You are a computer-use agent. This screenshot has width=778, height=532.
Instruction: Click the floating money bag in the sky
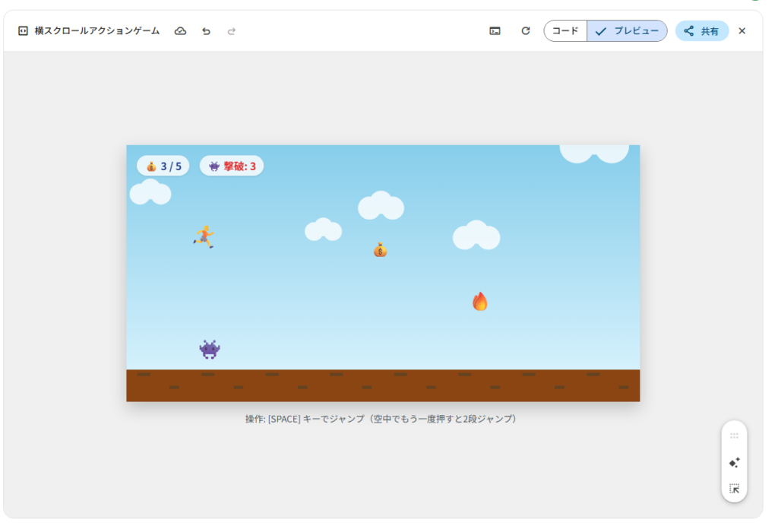pos(380,249)
